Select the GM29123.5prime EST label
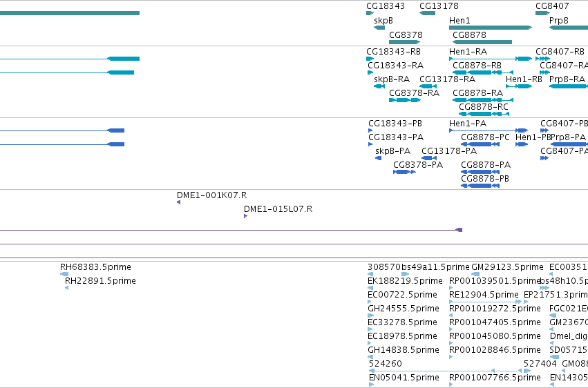 (x=507, y=267)
